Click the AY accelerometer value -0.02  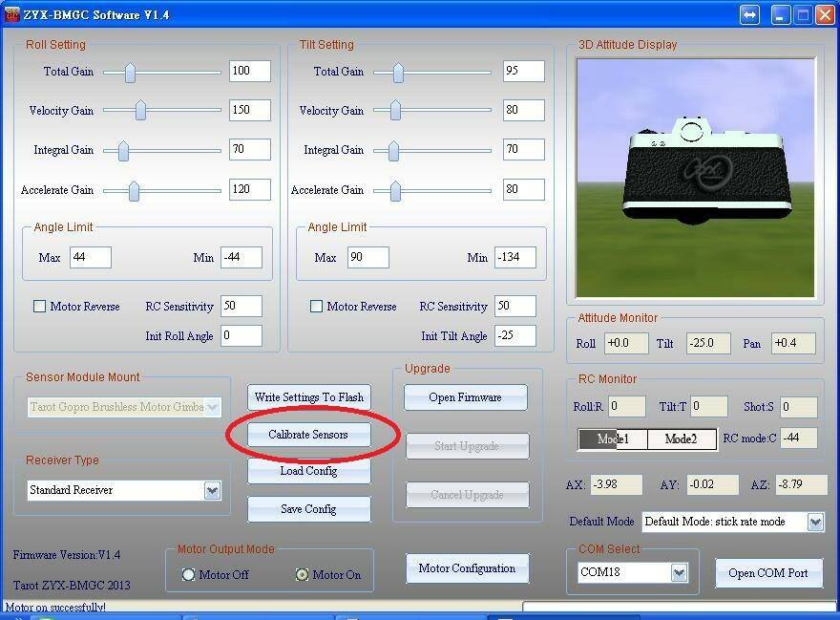point(712,485)
